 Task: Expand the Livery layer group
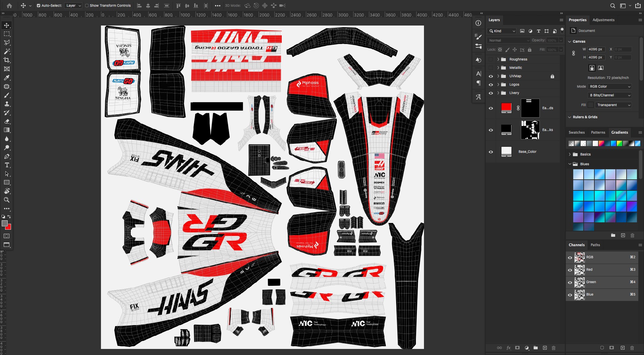(x=498, y=93)
